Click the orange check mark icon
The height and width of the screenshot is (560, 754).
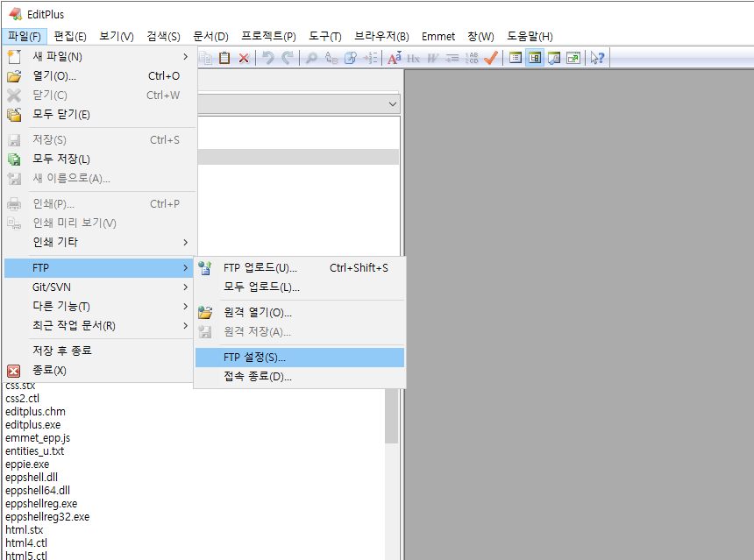[490, 58]
